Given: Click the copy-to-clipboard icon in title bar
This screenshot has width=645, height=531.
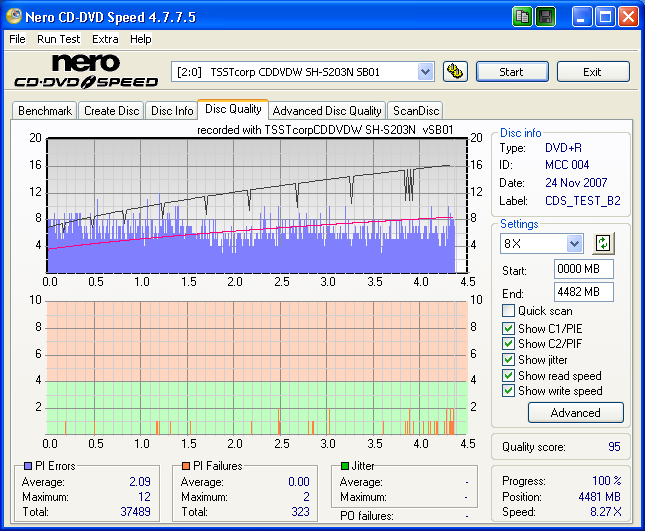Looking at the screenshot, I should (x=522, y=17).
